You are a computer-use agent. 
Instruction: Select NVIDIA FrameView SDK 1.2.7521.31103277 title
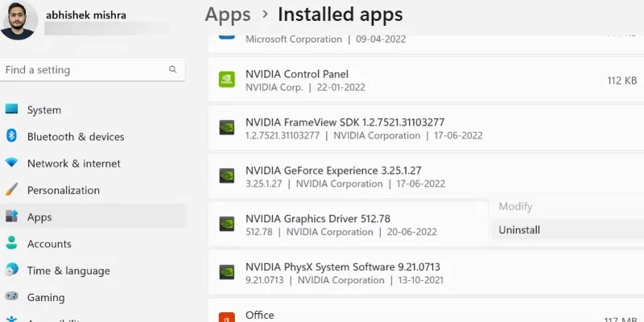coord(345,122)
